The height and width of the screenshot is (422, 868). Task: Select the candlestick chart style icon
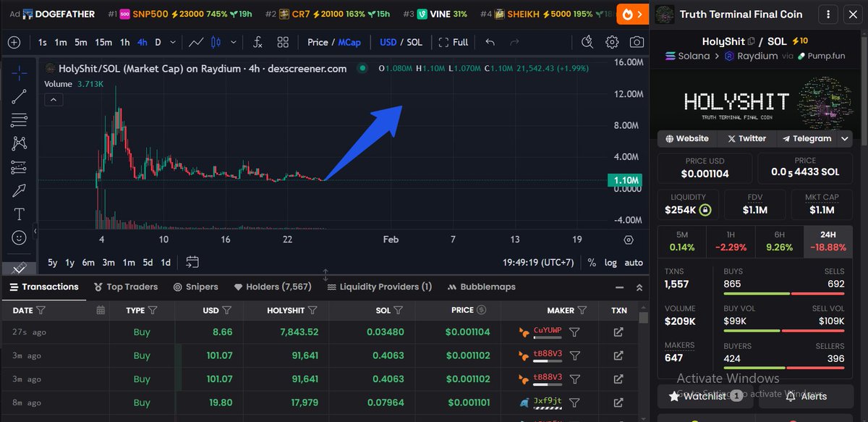(x=215, y=42)
